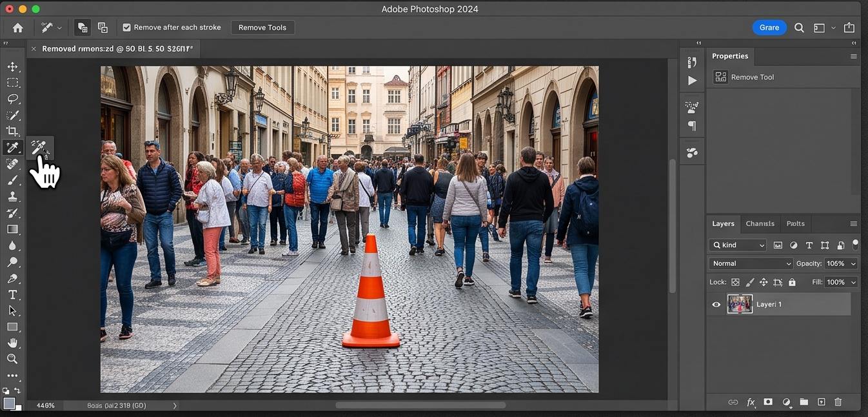Viewport: 868px width, 417px height.
Task: Select the Pen tool
Action: coord(12,279)
